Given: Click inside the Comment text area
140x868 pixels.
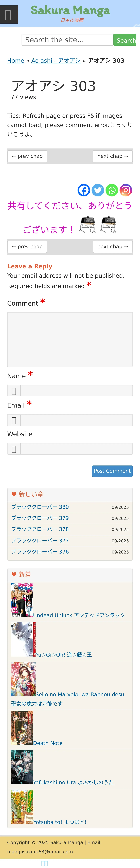Looking at the screenshot, I should [x=70, y=339].
